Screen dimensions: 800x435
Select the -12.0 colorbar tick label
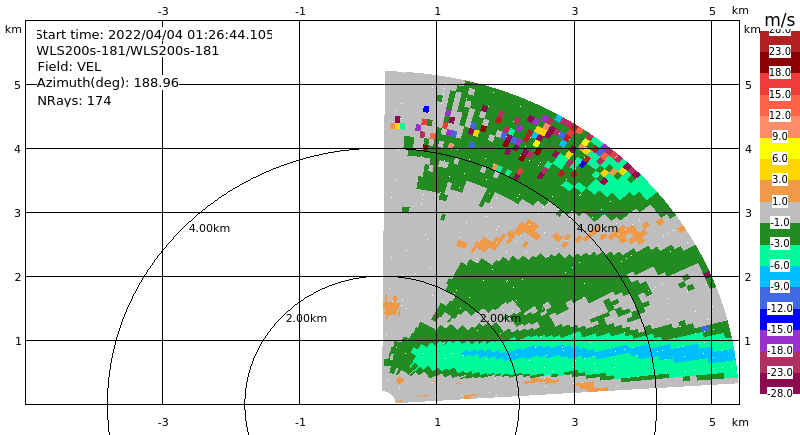click(780, 308)
